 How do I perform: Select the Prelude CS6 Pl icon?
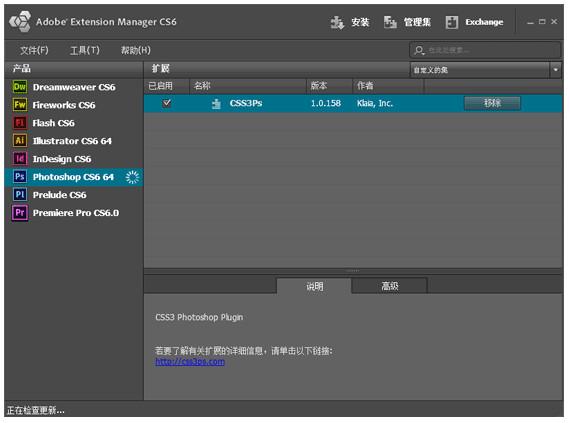20,194
